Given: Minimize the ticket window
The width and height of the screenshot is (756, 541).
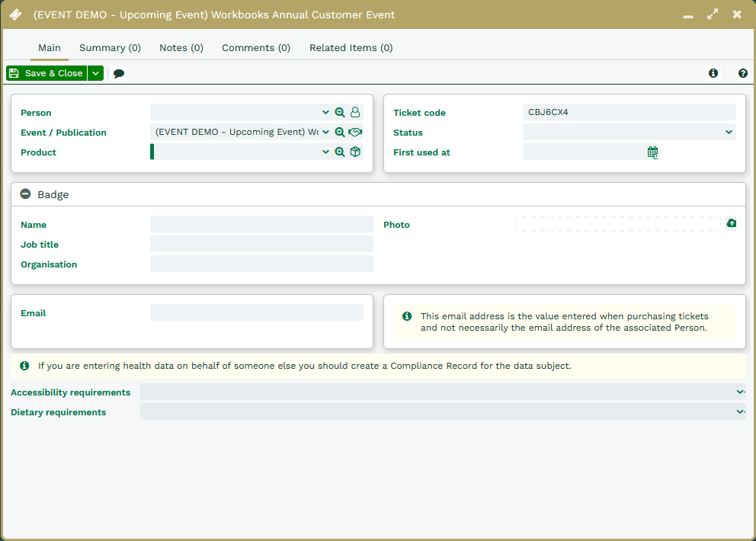Looking at the screenshot, I should pos(688,15).
